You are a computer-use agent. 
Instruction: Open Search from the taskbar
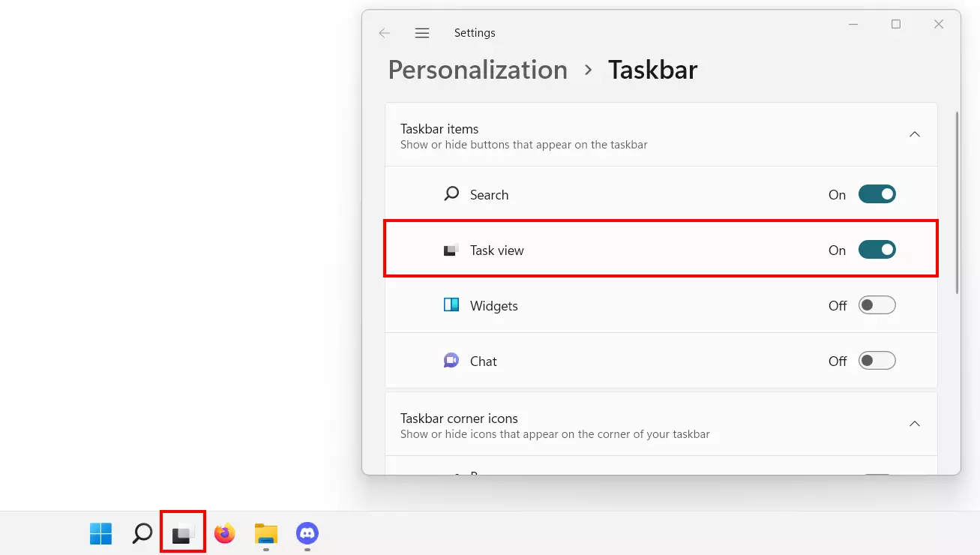[x=142, y=533]
